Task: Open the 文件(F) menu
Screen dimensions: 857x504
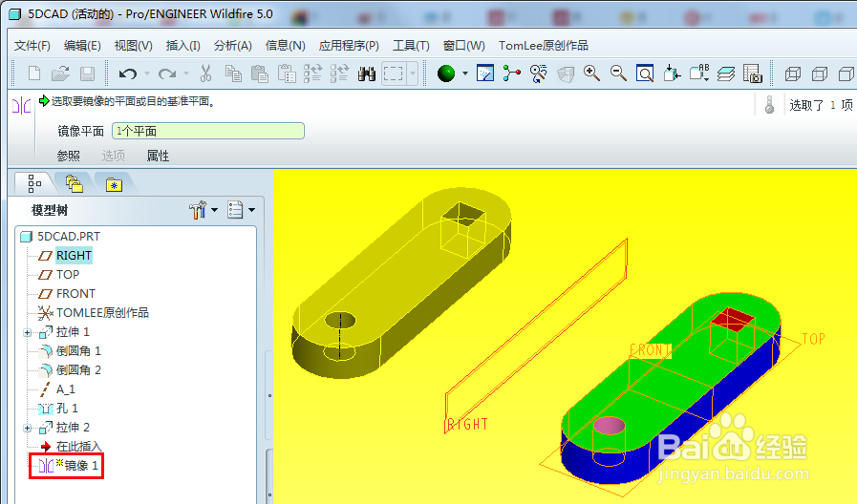Action: tap(32, 45)
